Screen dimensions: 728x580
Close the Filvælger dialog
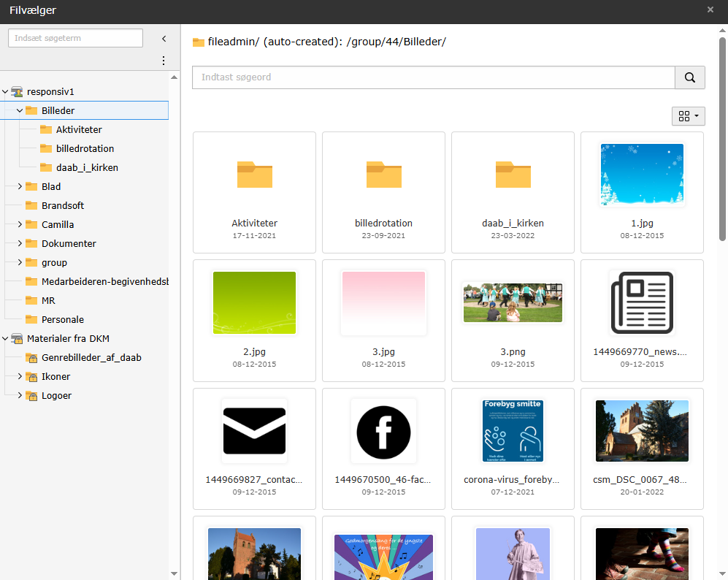710,9
